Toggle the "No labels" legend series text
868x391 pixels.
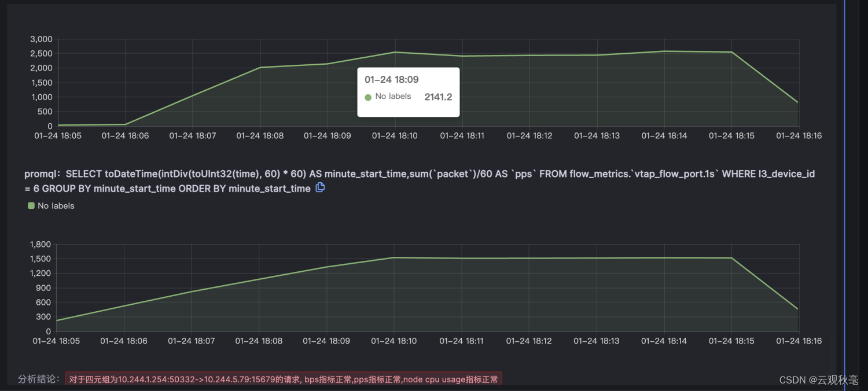tap(56, 205)
